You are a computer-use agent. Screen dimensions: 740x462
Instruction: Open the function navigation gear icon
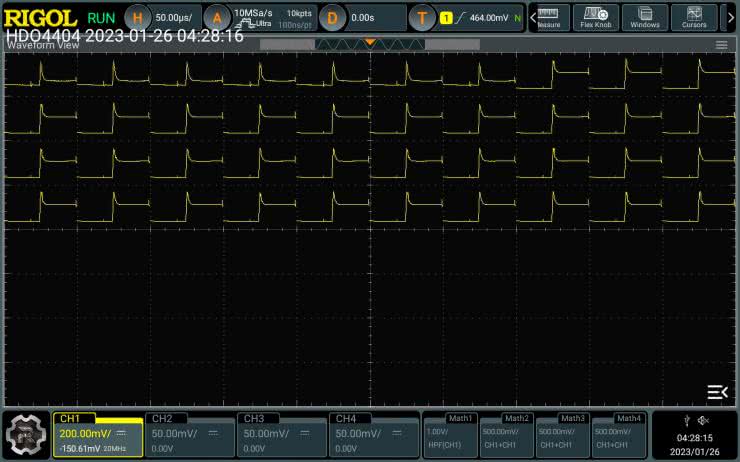[25, 434]
